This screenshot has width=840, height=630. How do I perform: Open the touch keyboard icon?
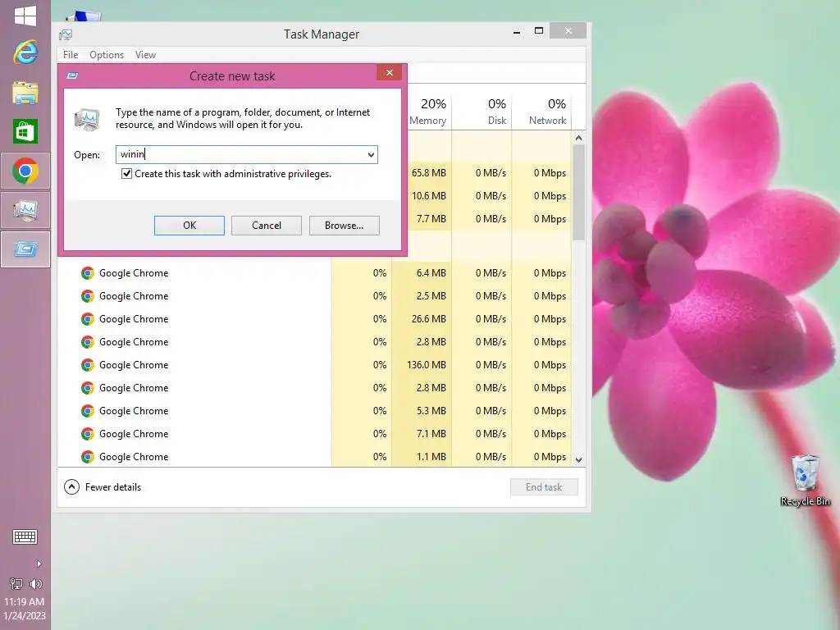point(25,536)
